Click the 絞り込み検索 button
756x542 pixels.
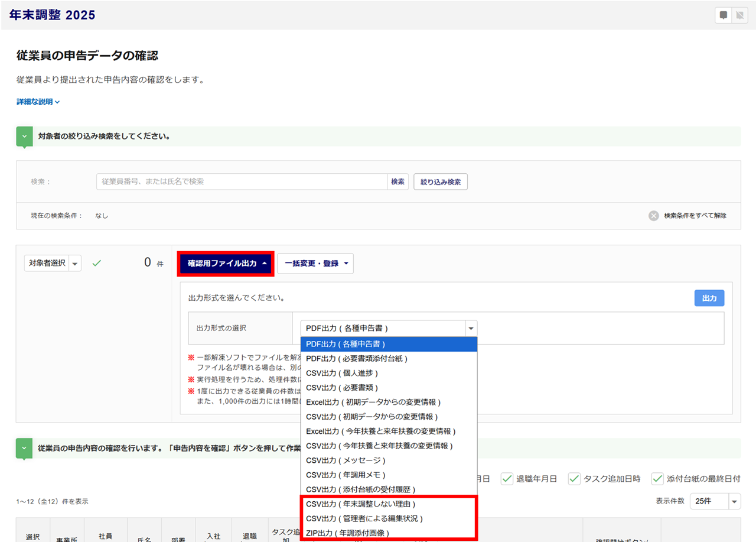441,182
